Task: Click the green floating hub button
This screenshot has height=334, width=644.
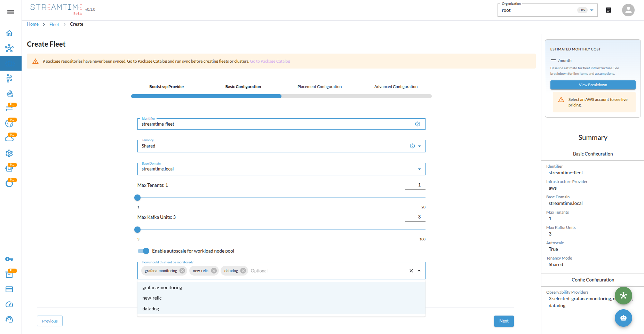Action: click(x=623, y=295)
